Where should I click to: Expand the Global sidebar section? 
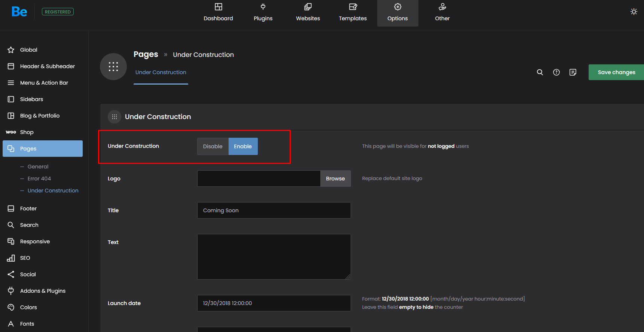click(29, 50)
